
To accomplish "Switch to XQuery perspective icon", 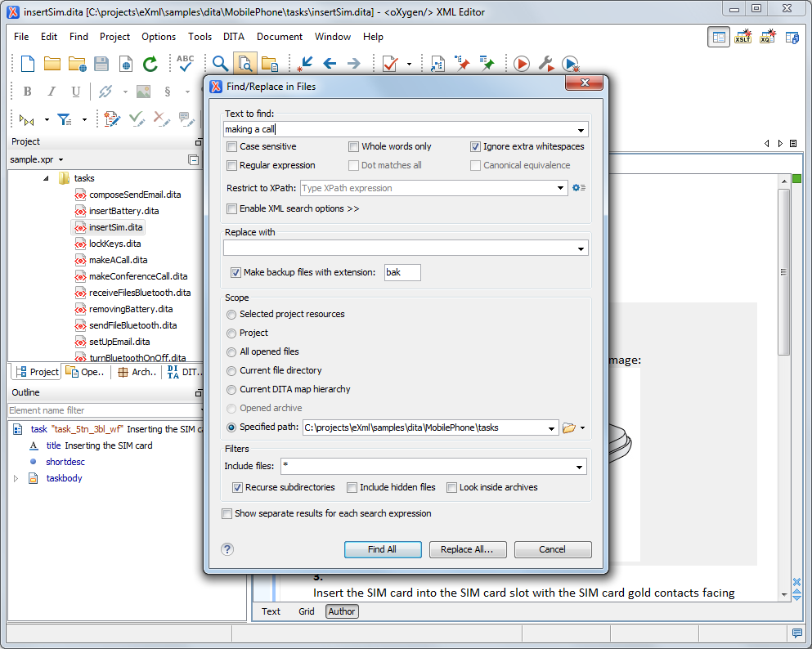I will [x=768, y=37].
